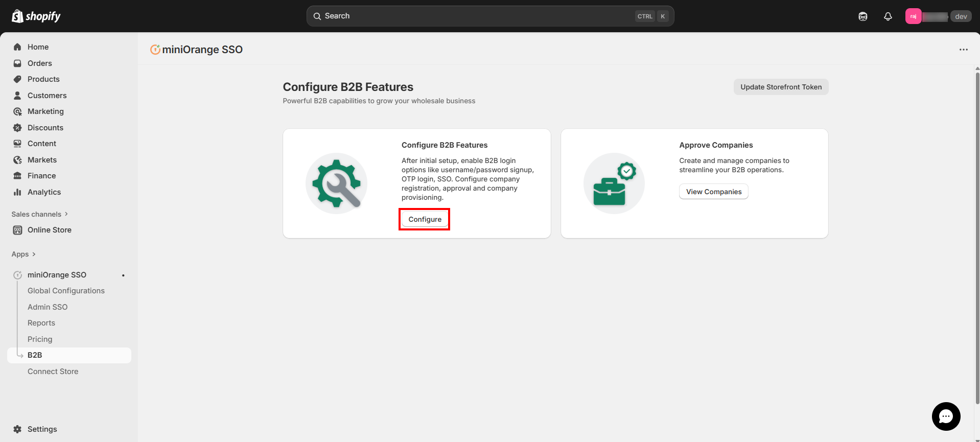980x442 pixels.
Task: Select miniOrange SSO app entry
Action: coord(69,275)
